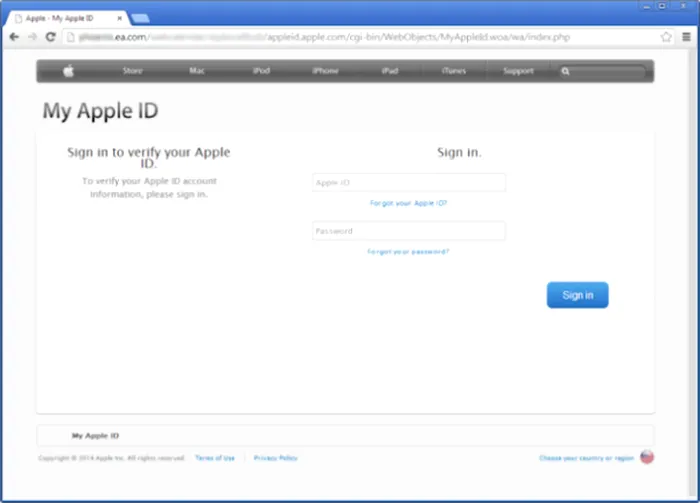Open iPad in the nav bar
700x503 pixels.
click(x=390, y=71)
